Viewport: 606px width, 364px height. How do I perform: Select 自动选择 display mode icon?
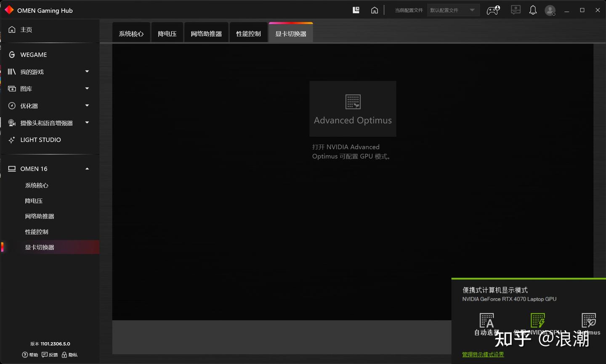(486, 321)
